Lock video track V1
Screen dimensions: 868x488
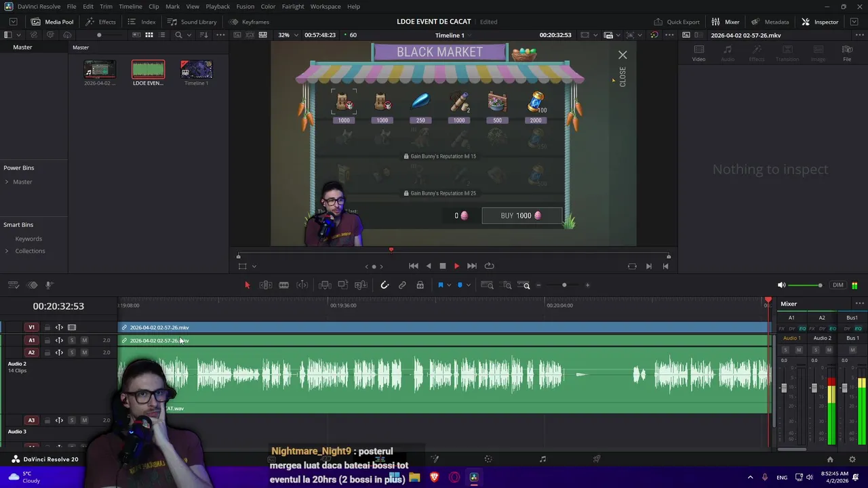coord(47,327)
